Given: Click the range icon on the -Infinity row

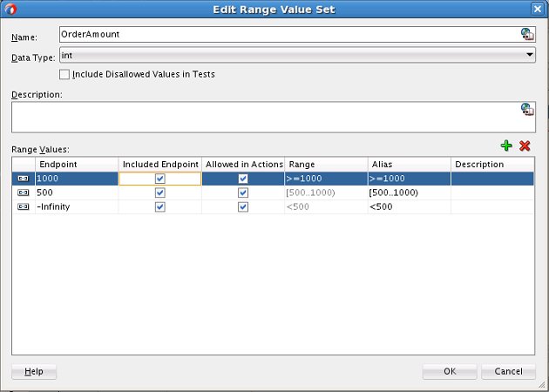Looking at the screenshot, I should [24, 206].
